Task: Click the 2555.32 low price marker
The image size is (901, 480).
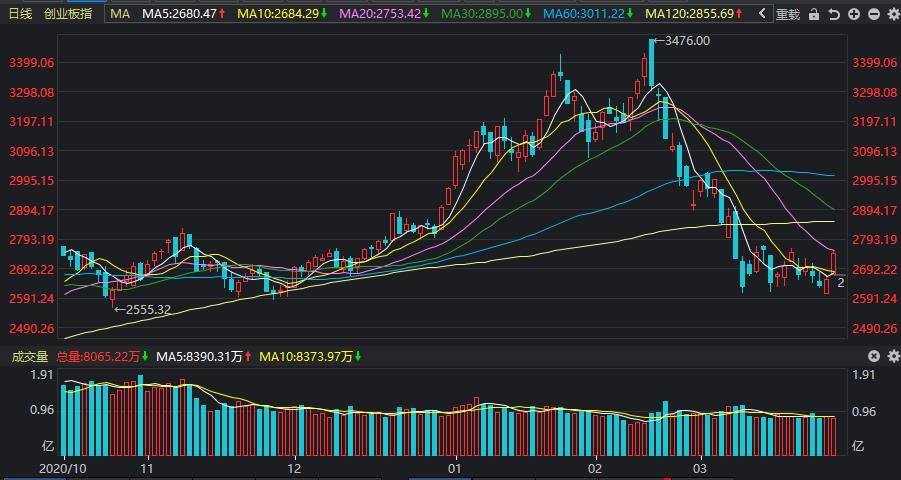Action: 143,310
